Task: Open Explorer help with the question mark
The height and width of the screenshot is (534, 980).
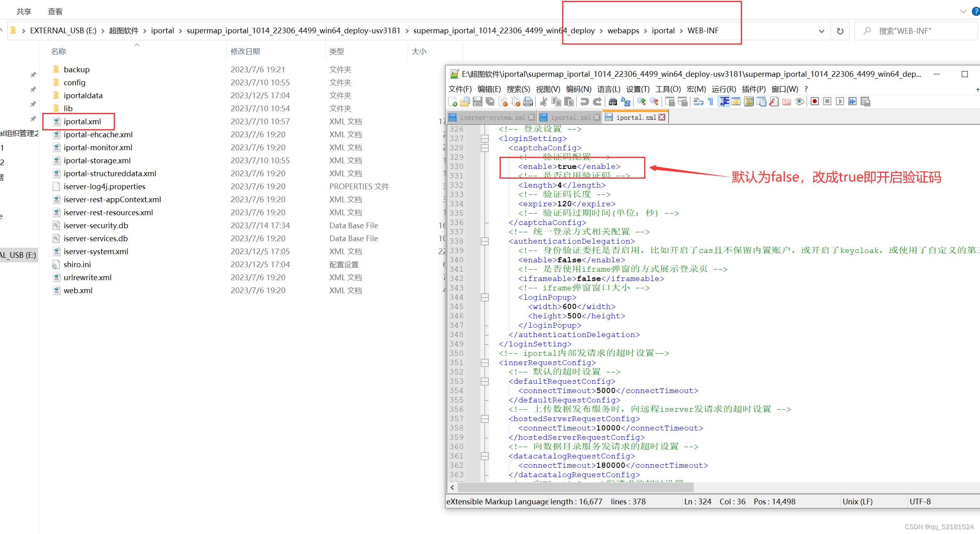Action: [x=976, y=11]
